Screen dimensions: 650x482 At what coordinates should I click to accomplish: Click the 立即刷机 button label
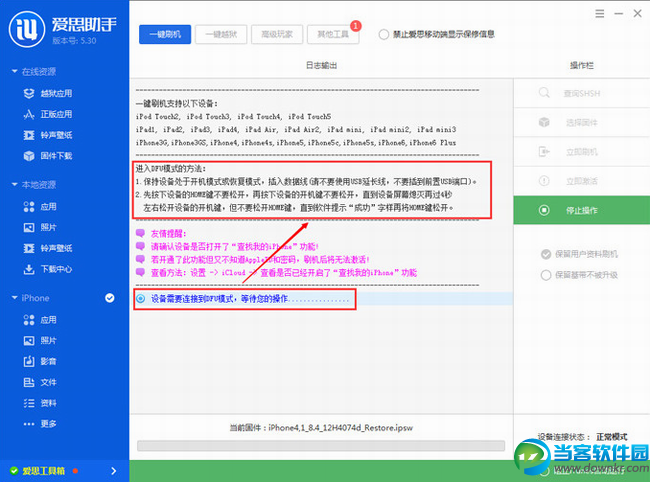582,152
